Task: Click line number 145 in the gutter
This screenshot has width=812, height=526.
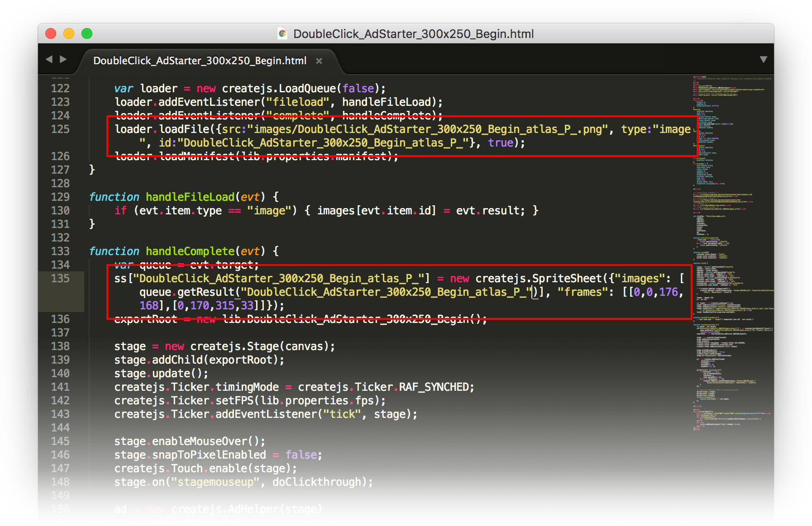Action: (x=60, y=441)
